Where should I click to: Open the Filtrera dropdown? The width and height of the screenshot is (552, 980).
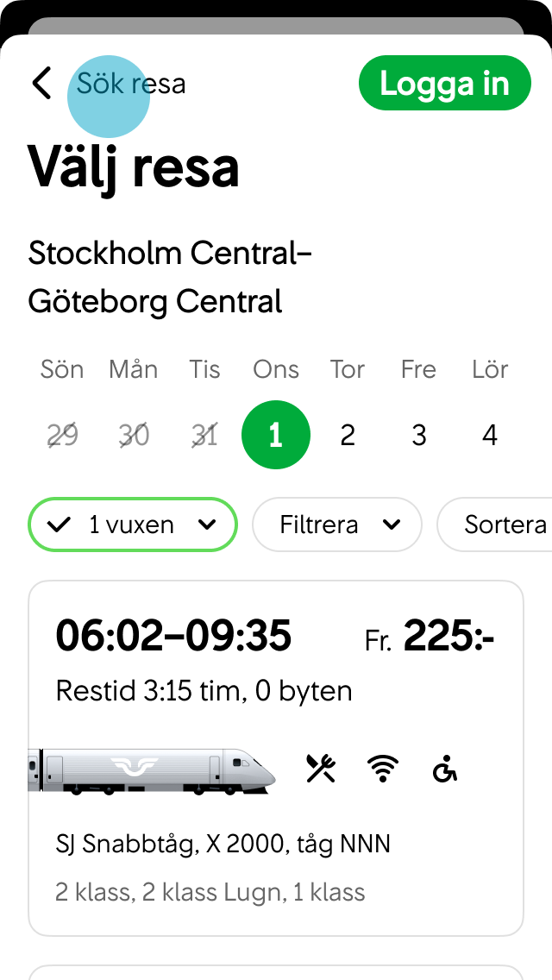336,525
